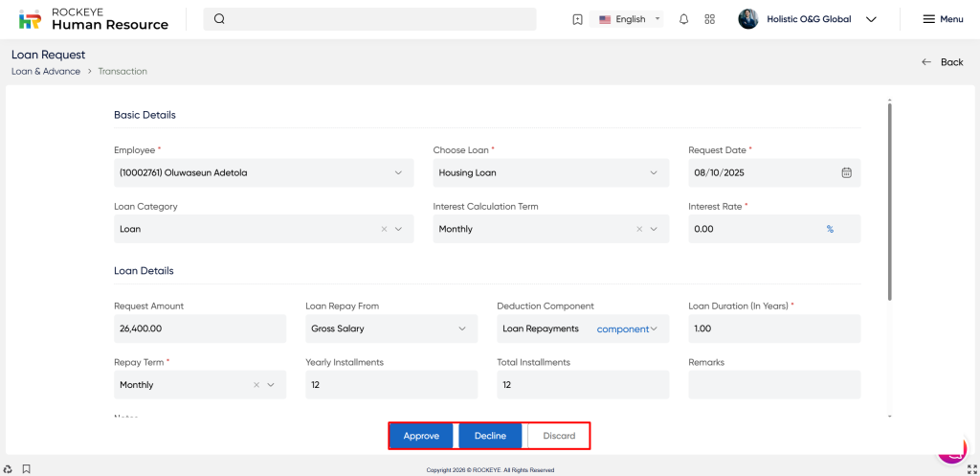Open the Request Date calendar picker

pos(846,172)
